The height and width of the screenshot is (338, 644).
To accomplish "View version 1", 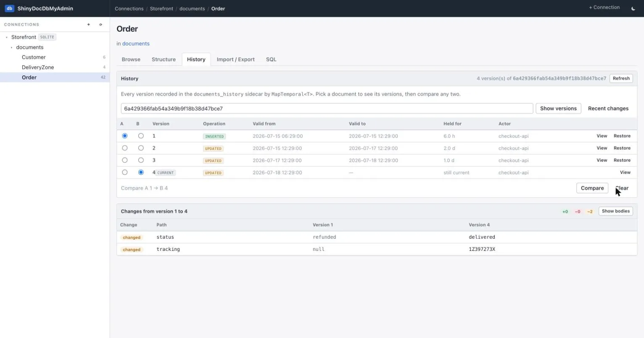I will [602, 136].
